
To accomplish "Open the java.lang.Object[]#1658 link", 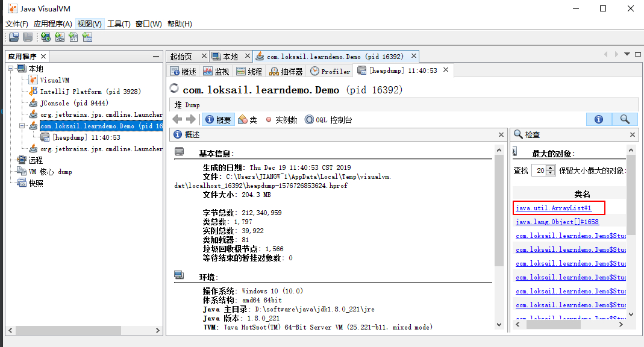I will pyautogui.click(x=557, y=222).
